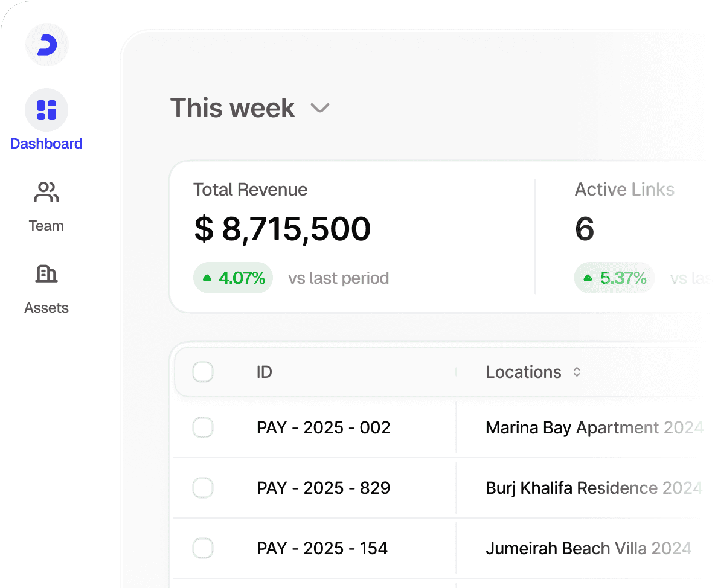Open the Jumeirah Beach Villa 2024 location
Image resolution: width=715 pixels, height=588 pixels.
coord(589,548)
